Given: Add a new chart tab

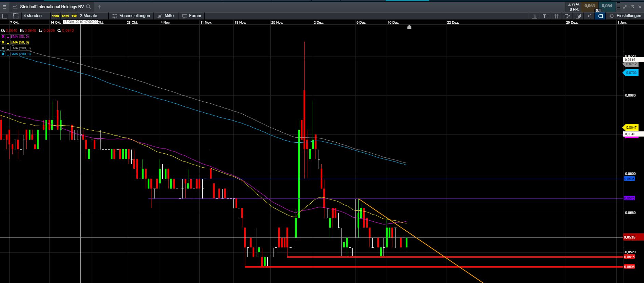Looking at the screenshot, I should pyautogui.click(x=99, y=7).
